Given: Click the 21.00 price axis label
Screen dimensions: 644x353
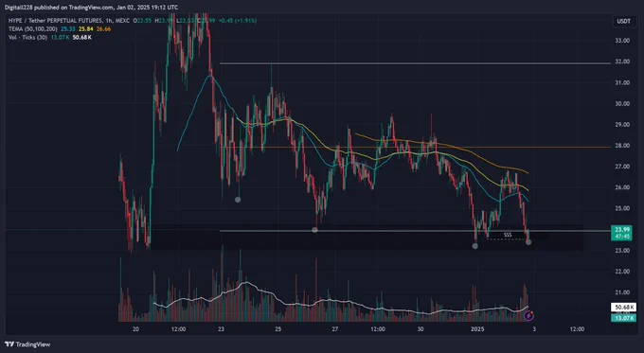Looking at the screenshot, I should click(622, 292).
